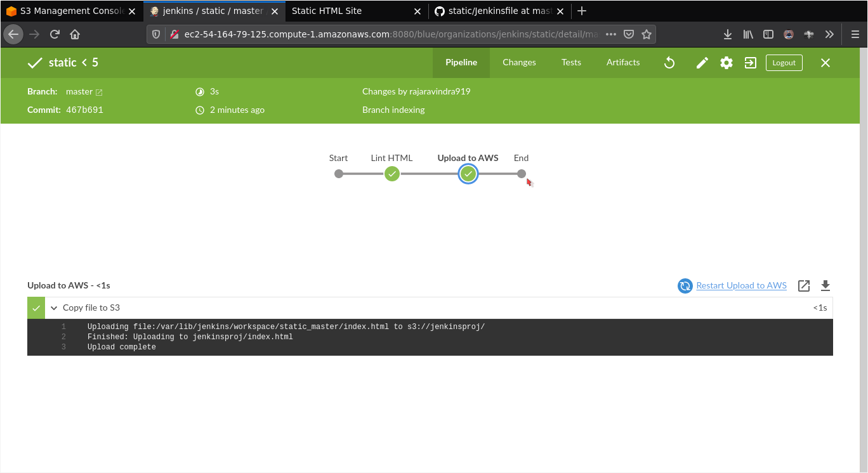Click Restart Upload to AWS link
The width and height of the screenshot is (868, 473).
[x=741, y=285]
